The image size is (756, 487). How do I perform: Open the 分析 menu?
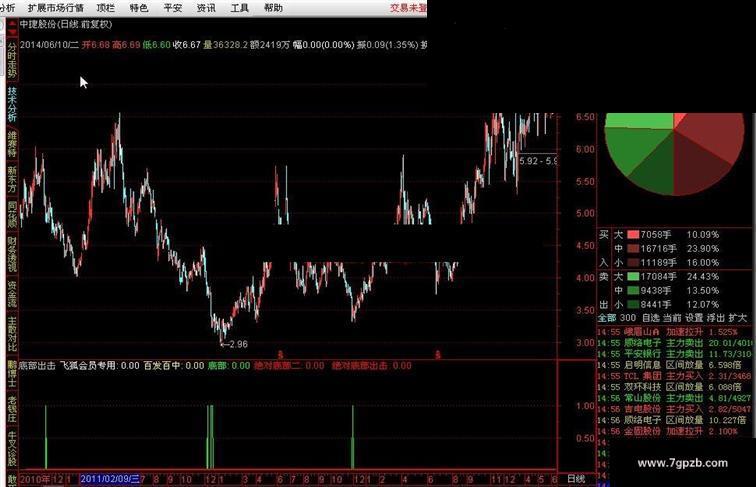7,8
